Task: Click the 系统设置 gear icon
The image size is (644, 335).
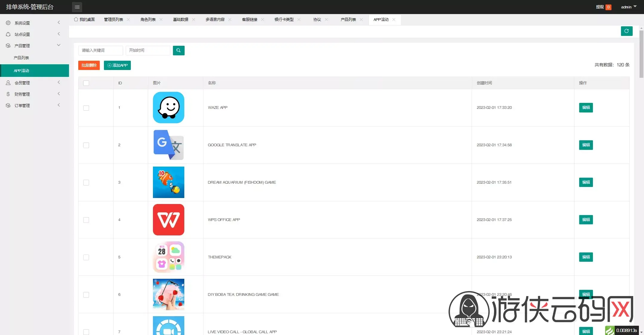Action: 8,23
